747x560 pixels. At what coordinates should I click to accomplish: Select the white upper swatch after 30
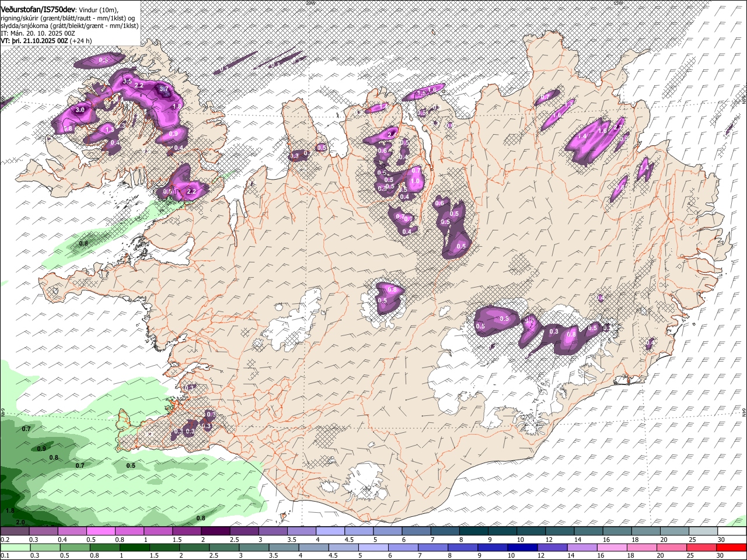732,531
